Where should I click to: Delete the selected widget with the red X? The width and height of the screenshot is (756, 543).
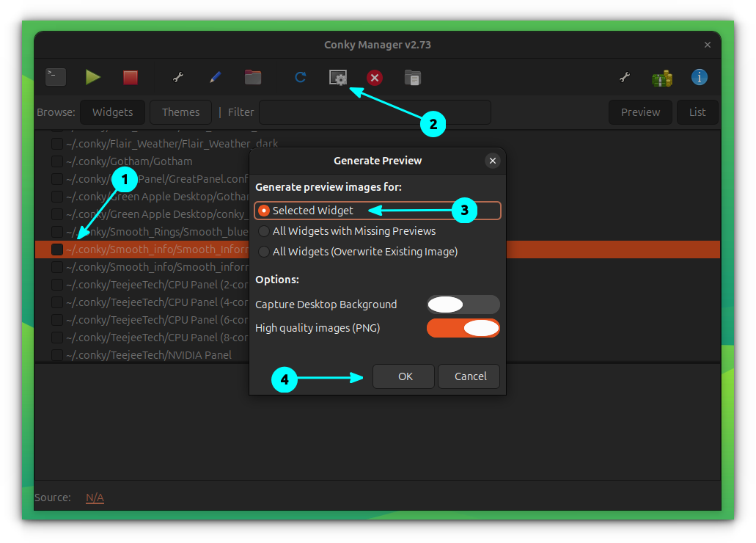pos(375,76)
